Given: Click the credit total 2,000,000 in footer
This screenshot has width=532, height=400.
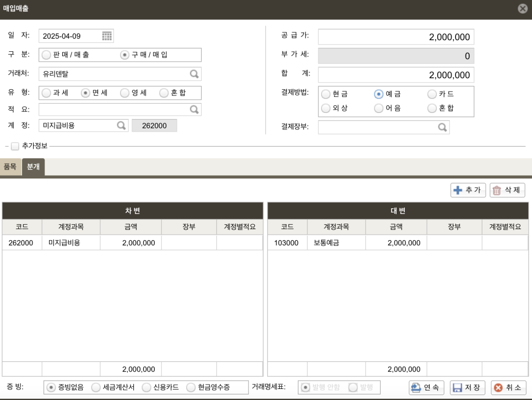Looking at the screenshot, I should (x=396, y=369).
